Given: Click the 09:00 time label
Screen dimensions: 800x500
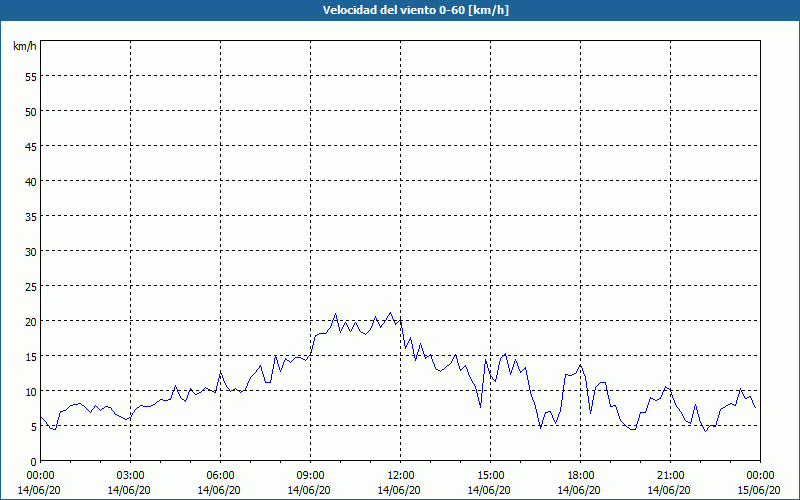Looking at the screenshot, I should (310, 476).
